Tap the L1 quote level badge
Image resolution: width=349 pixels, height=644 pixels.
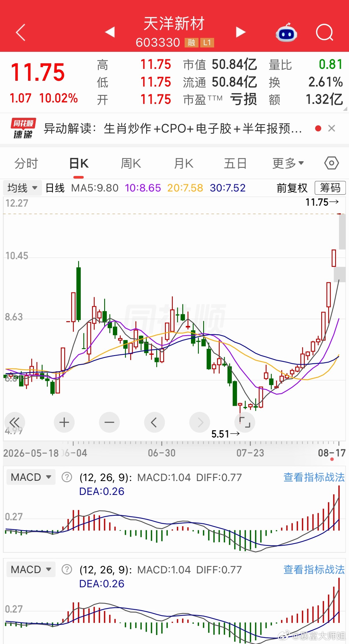point(207,43)
